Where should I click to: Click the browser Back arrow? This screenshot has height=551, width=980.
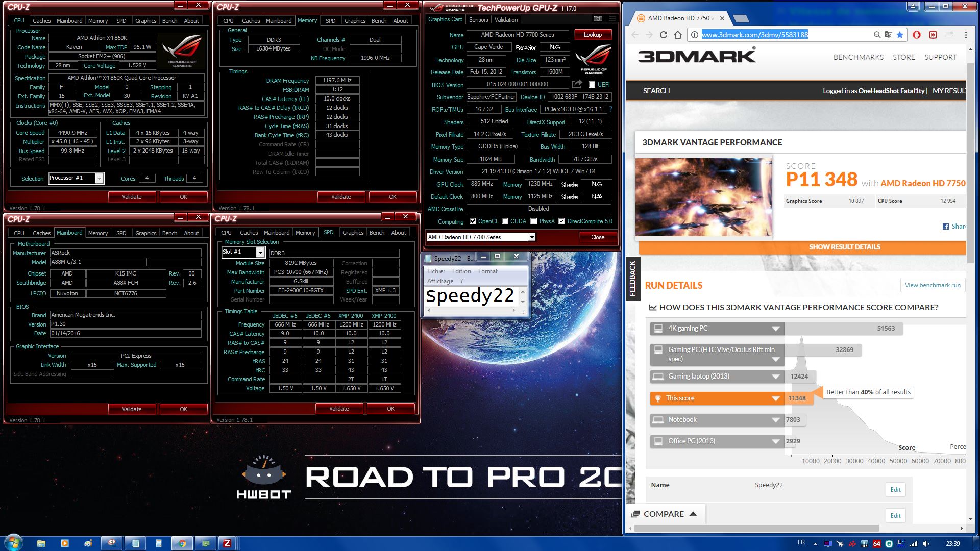[x=635, y=35]
